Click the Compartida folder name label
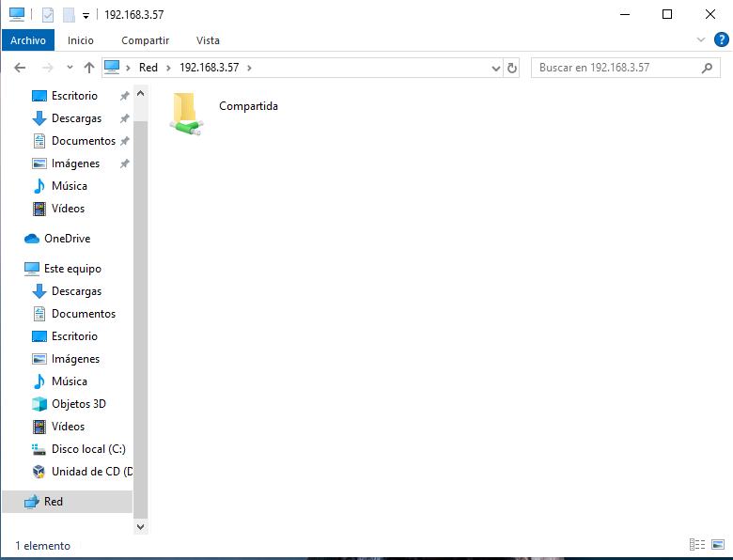The width and height of the screenshot is (733, 560). pyautogui.click(x=248, y=106)
